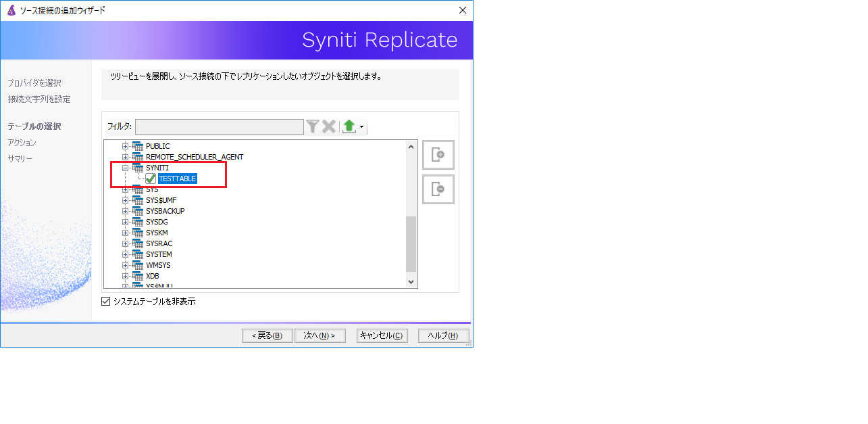Viewport: 868px width, 424px height.
Task: Go to the プロバイダを選択 step
Action: pos(34,83)
